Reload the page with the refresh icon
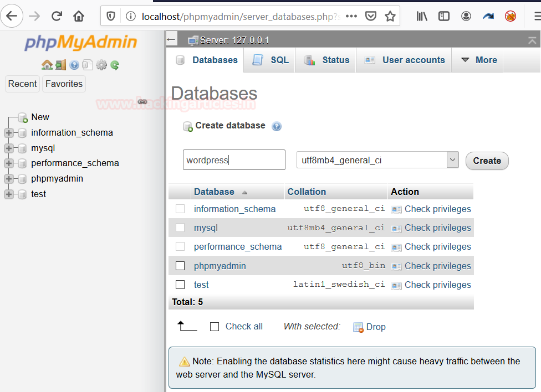This screenshot has width=541, height=392. coord(57,16)
